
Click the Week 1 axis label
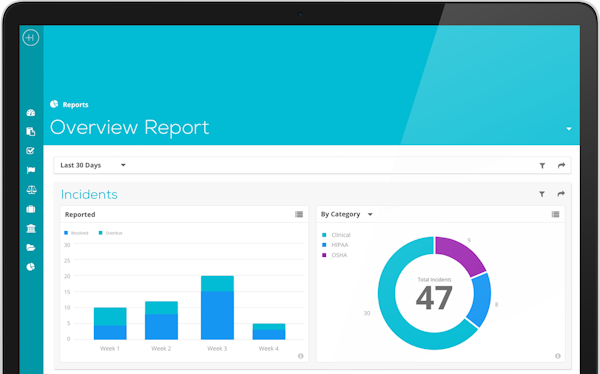coord(110,348)
